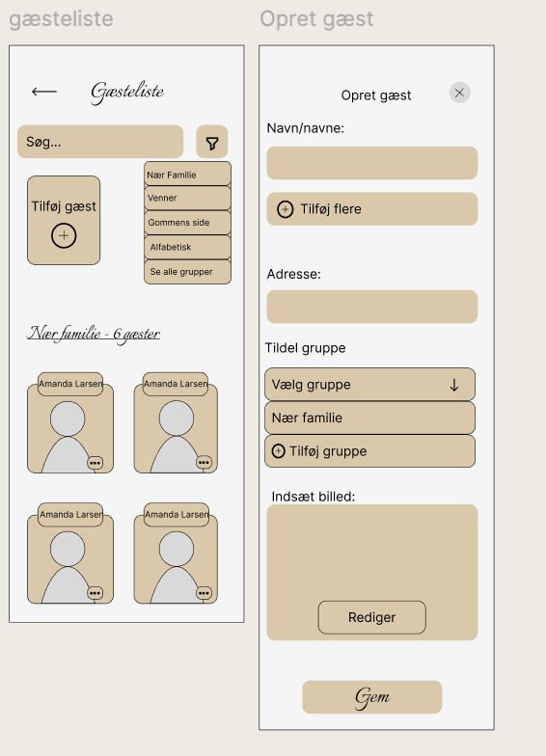Screen dimensions: 546x756
Task: Click the Rediger button in image area
Action: click(x=372, y=617)
